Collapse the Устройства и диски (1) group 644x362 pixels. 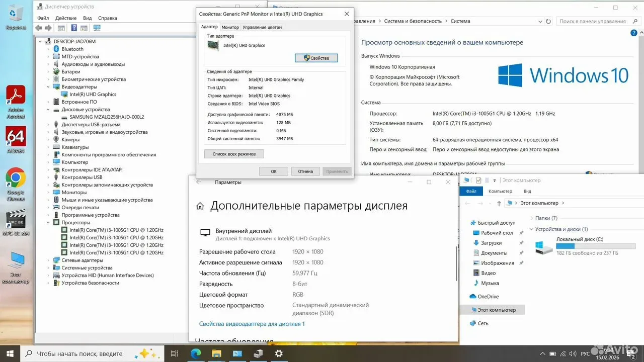[x=532, y=229]
